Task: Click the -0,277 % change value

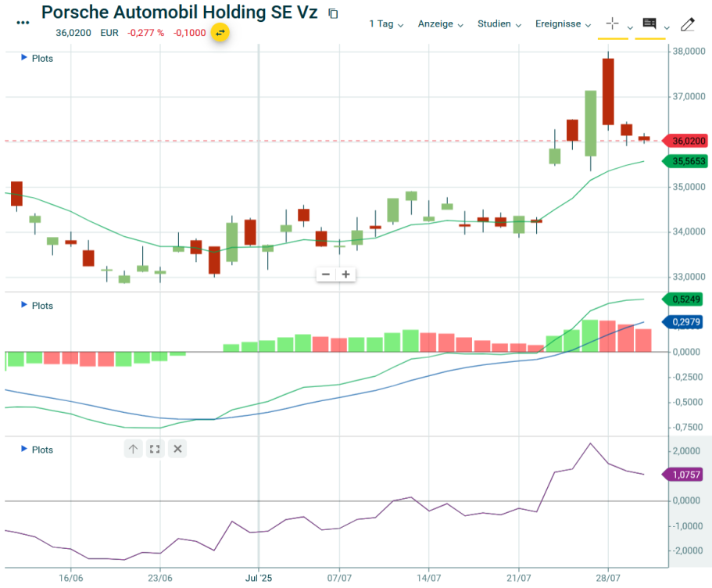Action: [145, 33]
